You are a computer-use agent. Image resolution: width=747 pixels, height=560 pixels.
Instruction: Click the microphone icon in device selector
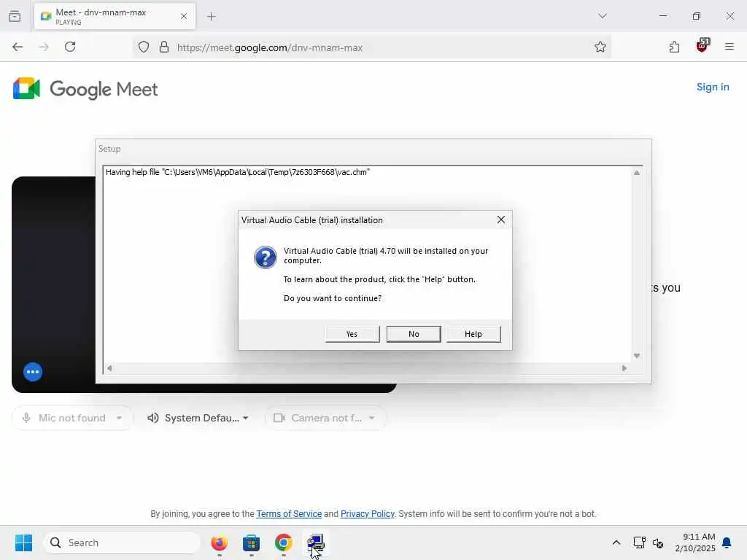click(x=27, y=418)
